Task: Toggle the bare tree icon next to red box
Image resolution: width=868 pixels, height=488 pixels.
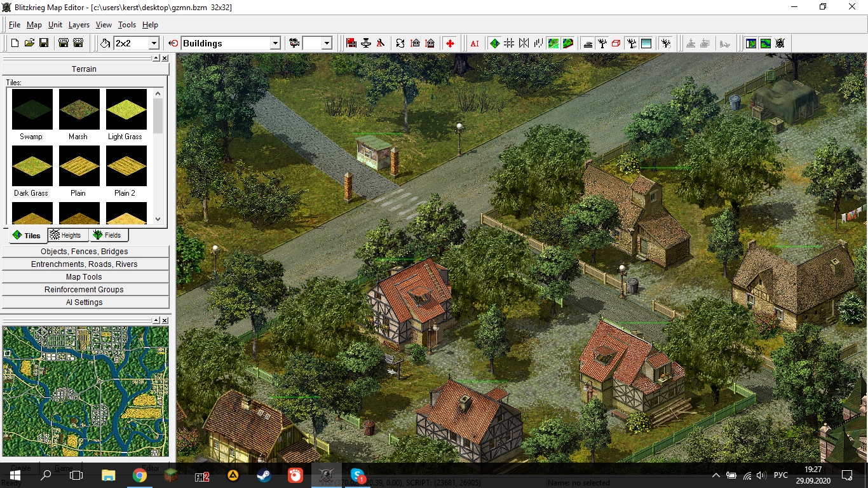Action: pos(602,43)
